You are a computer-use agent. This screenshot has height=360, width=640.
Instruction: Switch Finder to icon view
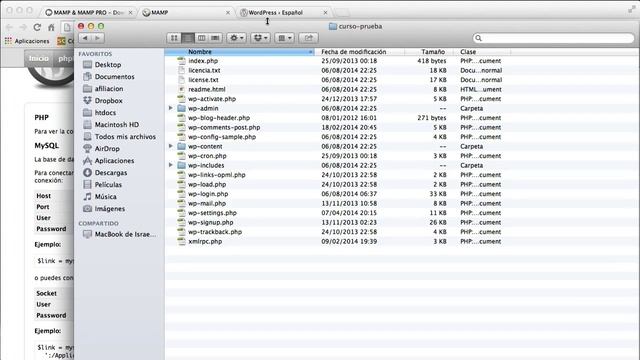pos(174,38)
